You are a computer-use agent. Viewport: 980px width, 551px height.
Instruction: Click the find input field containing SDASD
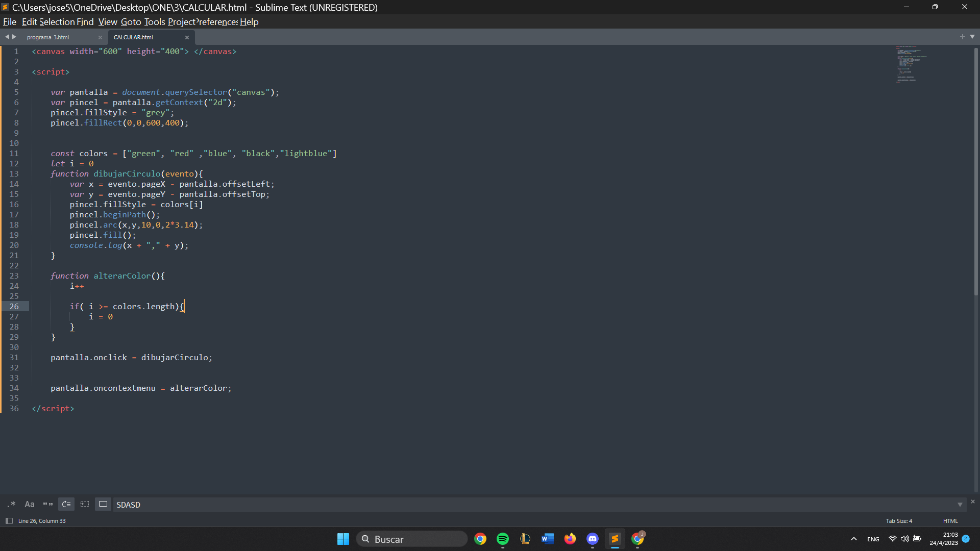[x=533, y=505]
